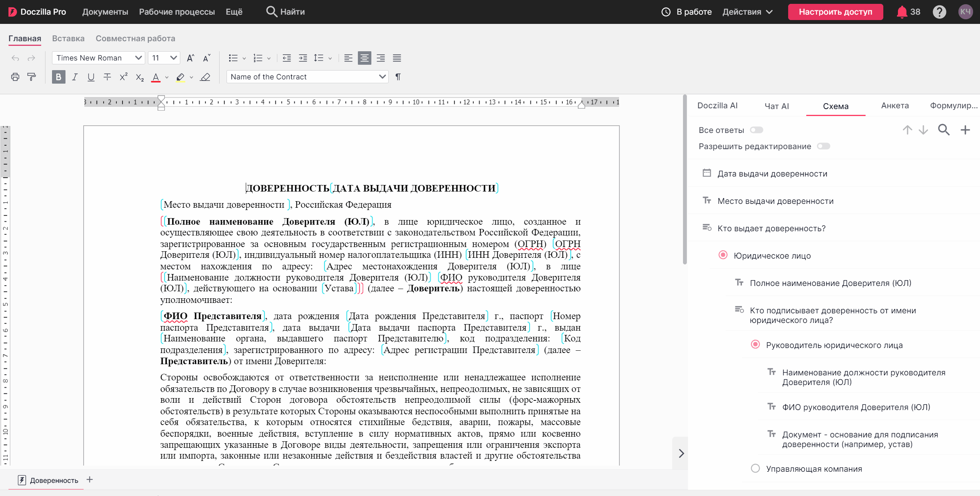Toggle paragraph marks display
Image resolution: width=980 pixels, height=496 pixels.
tap(398, 77)
